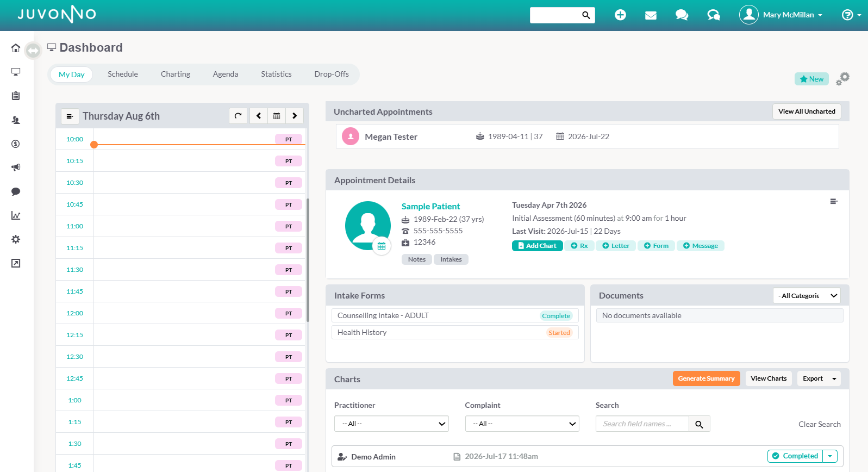Screen dimensions: 868x472
Task: Click the magnifier icon in top search box
Action: (x=586, y=15)
